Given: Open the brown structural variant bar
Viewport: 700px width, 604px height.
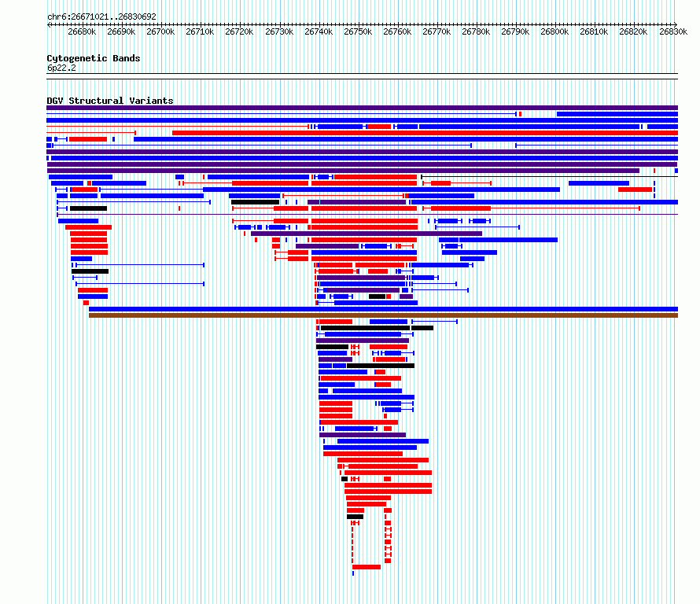Looking at the screenshot, I should click(384, 315).
